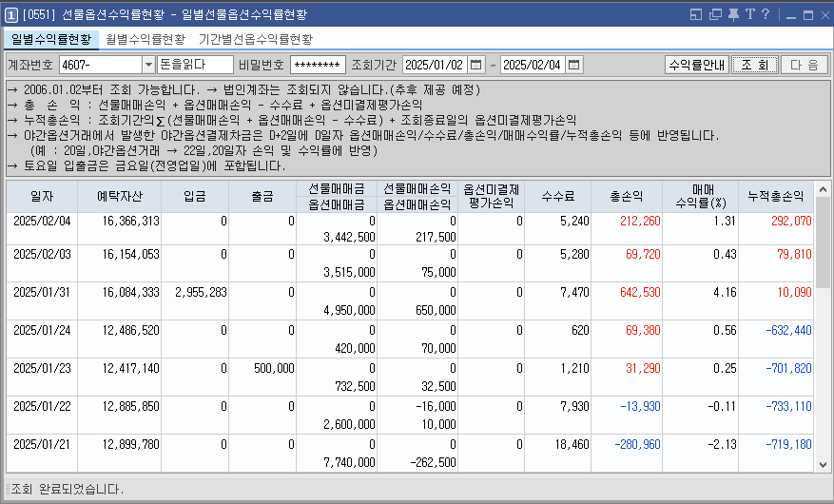834x504 pixels.
Task: Click the 비밀번호 password field
Action: pos(318,65)
